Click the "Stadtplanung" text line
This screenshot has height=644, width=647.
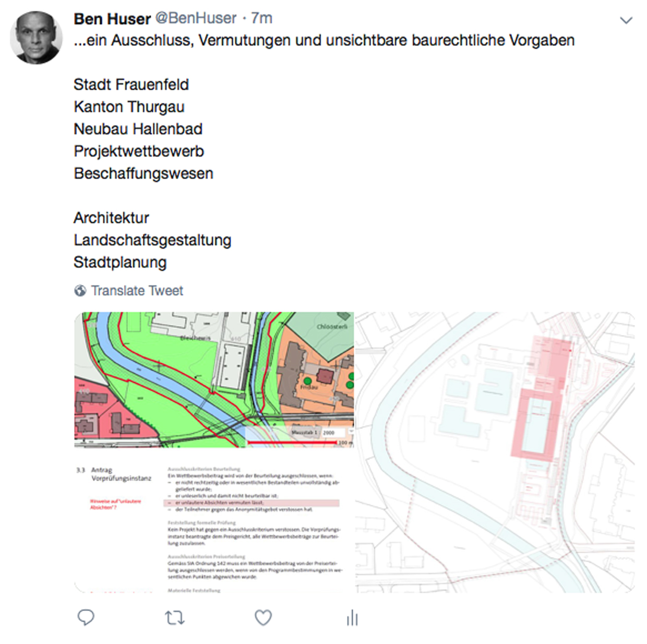[120, 263]
